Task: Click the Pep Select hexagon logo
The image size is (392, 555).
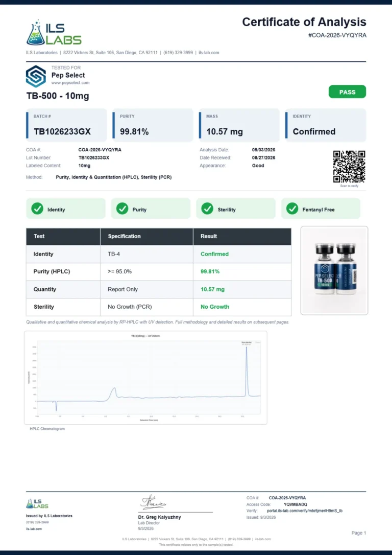Action: 36,76
